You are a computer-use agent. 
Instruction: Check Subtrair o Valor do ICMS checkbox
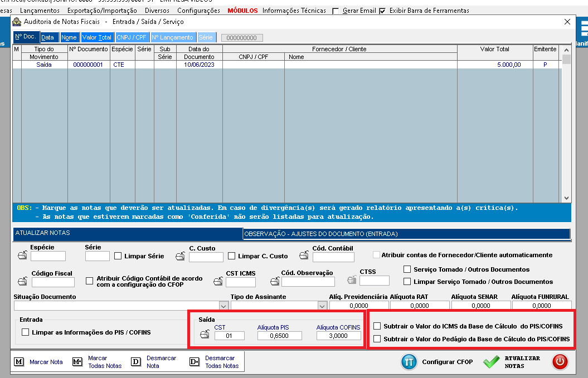click(x=377, y=326)
